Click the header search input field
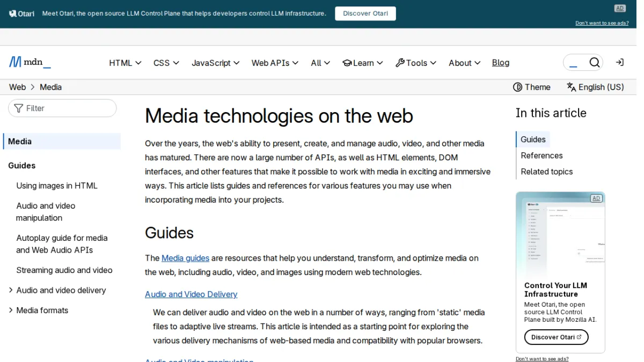This screenshot has width=644, height=362. [x=574, y=63]
